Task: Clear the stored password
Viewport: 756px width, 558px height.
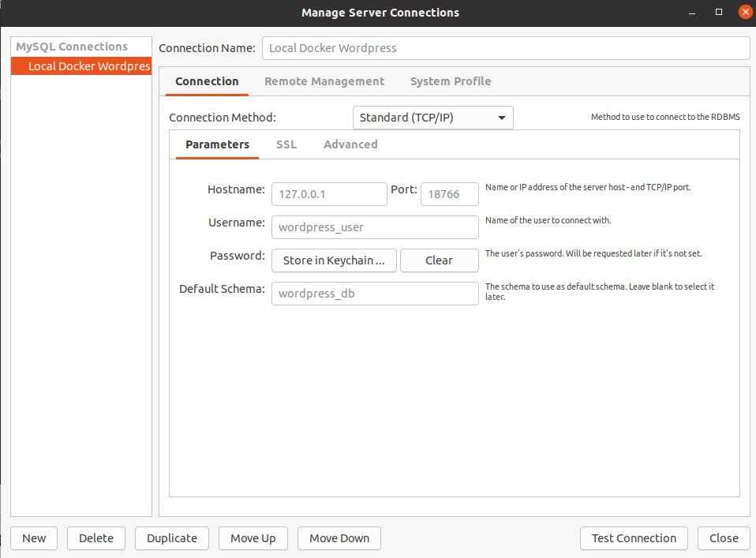Action: click(x=440, y=260)
